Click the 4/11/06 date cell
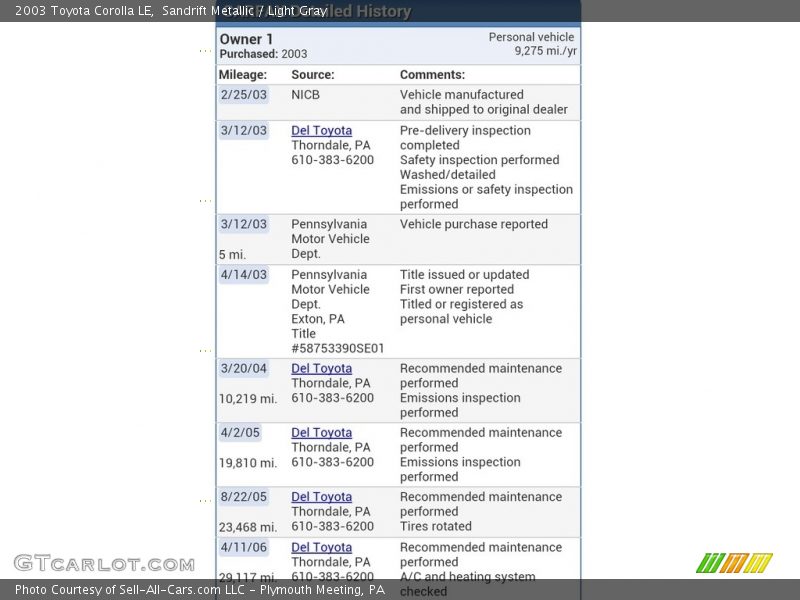This screenshot has width=800, height=600. click(243, 548)
